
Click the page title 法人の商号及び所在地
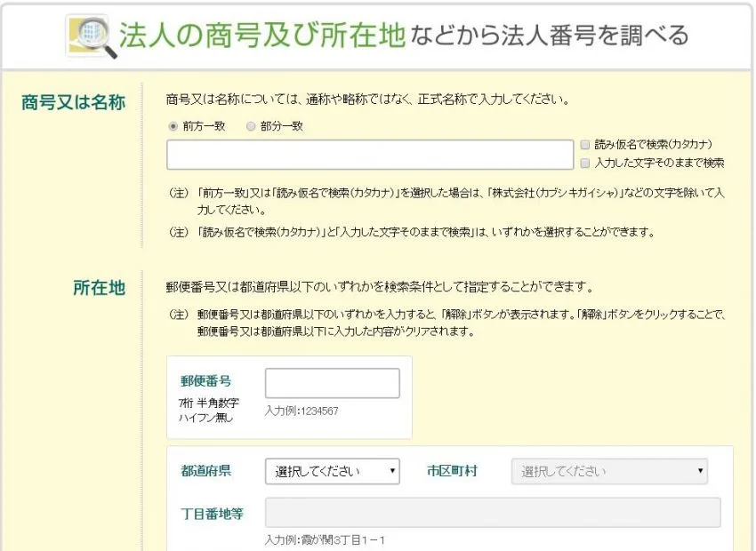click(261, 36)
